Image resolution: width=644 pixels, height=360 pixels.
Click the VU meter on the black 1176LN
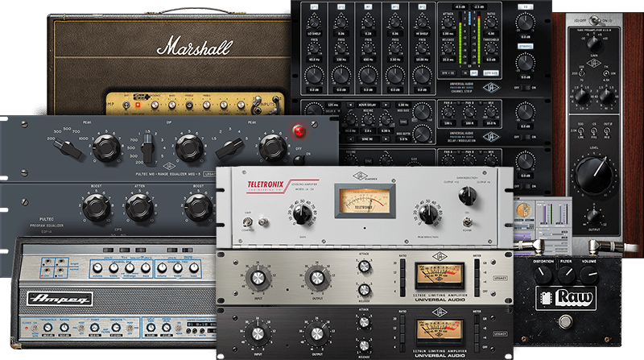pos(439,331)
